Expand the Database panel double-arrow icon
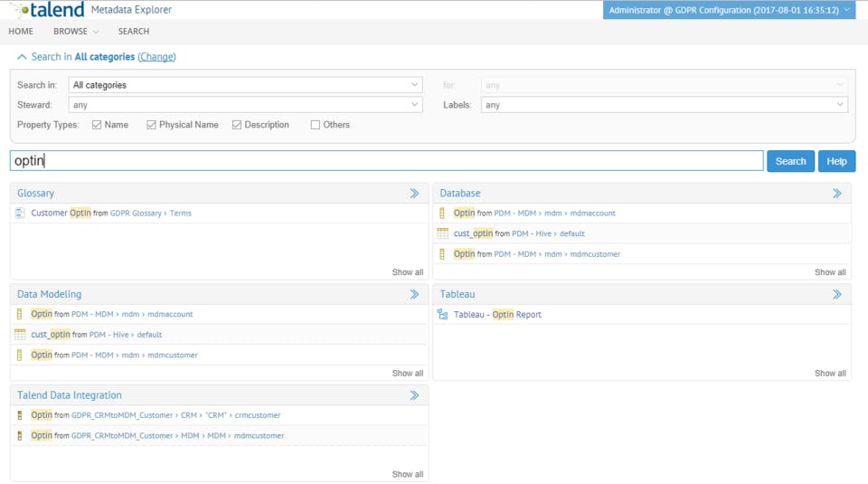Screen dimensions: 868x484 coord(837,194)
